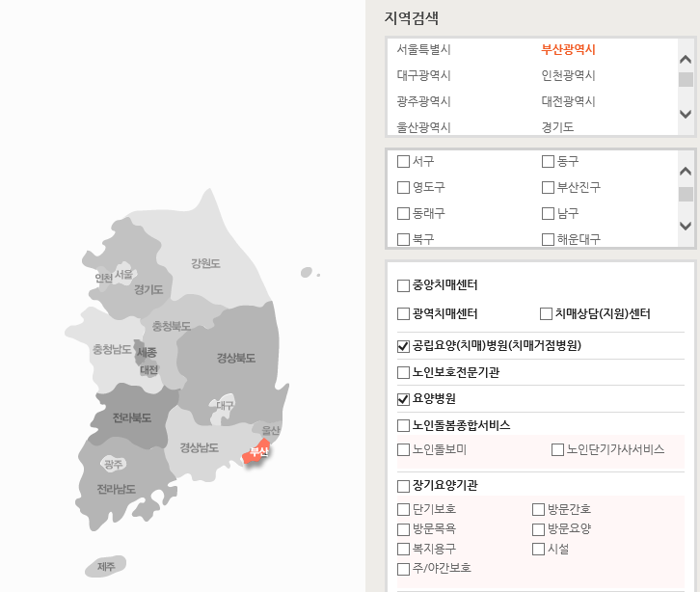
Task: Enable the 치매상담(지원)센터 checkbox
Action: (546, 314)
